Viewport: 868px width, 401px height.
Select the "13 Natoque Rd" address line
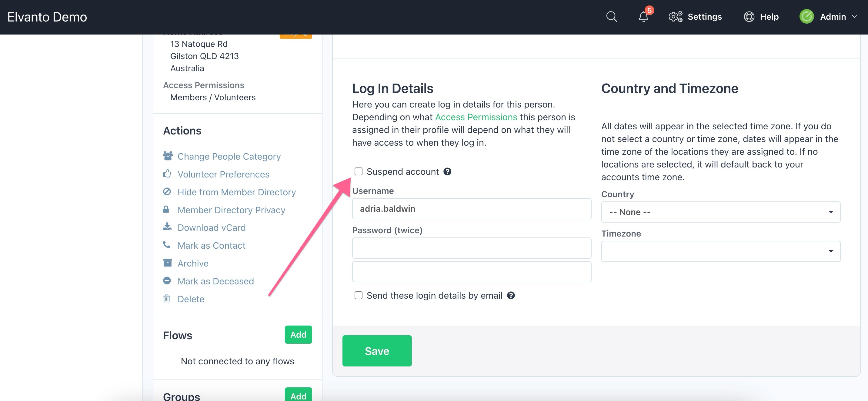(199, 44)
